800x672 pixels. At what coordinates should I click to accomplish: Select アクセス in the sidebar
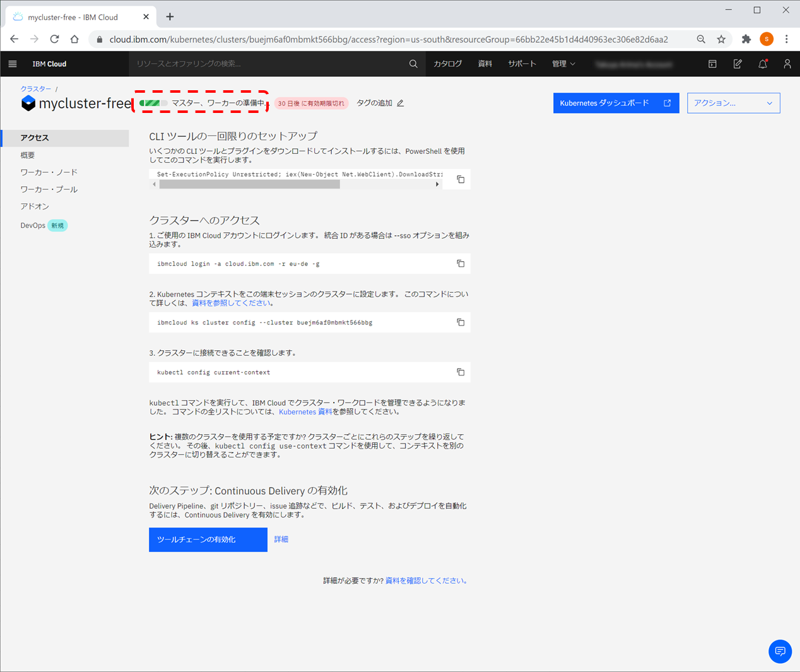click(x=66, y=138)
